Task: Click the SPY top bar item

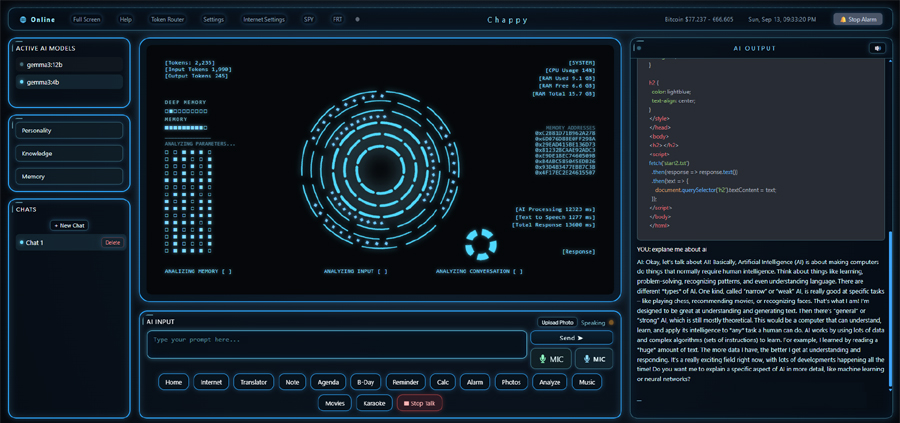Action: [x=309, y=20]
